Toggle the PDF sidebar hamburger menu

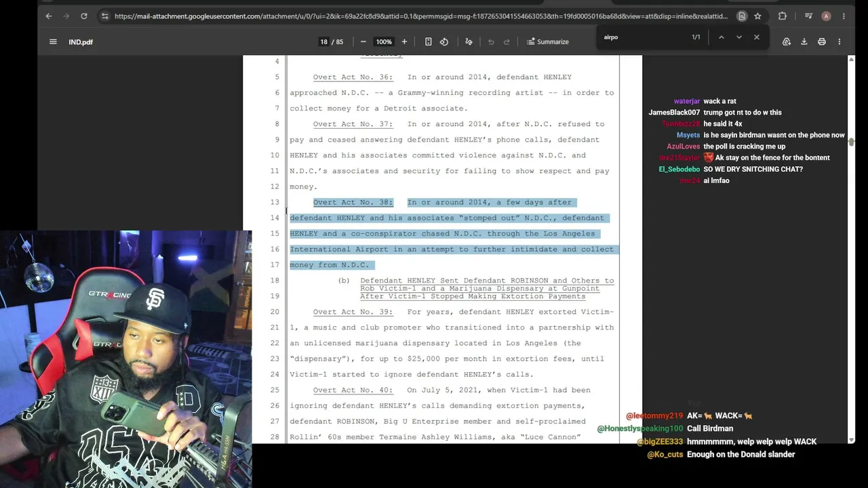point(53,42)
